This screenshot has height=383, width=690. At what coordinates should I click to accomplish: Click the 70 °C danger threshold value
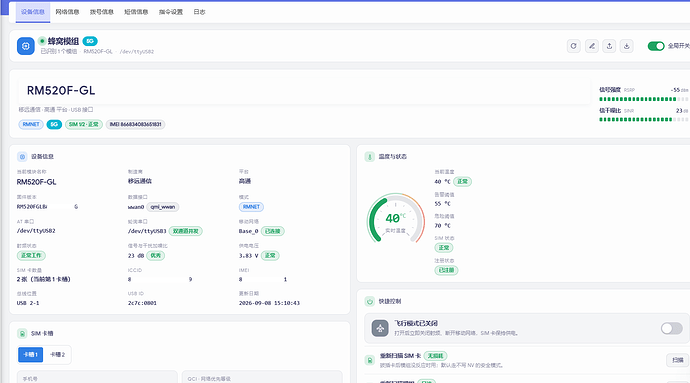pos(443,225)
